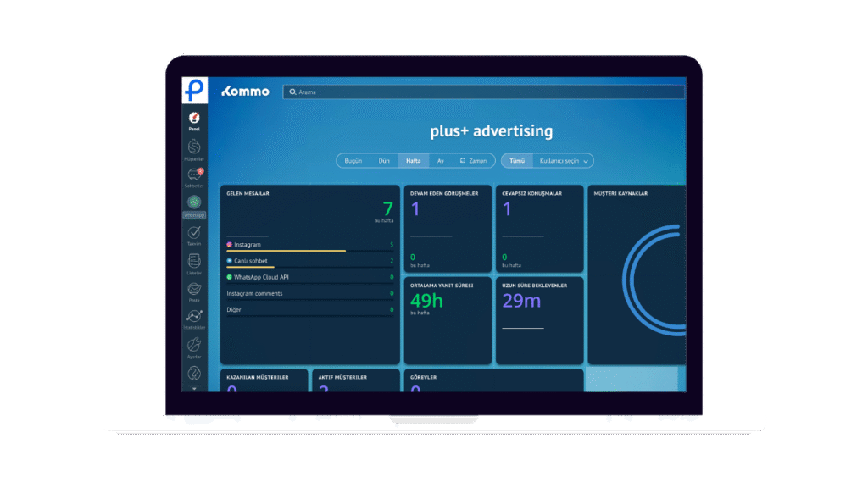The width and height of the screenshot is (868, 488).
Task: Click the account logo at sidebar top
Action: [x=194, y=90]
